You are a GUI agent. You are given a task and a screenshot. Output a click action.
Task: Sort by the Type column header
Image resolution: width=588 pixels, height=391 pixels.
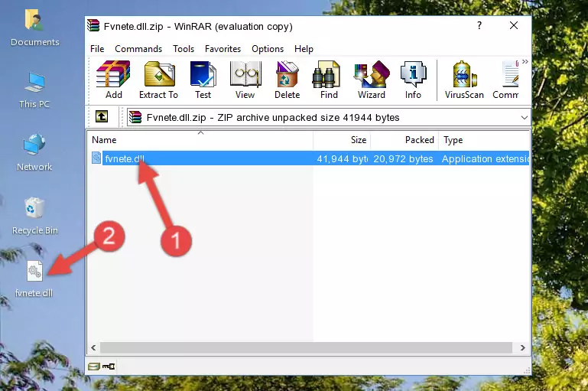(484, 140)
